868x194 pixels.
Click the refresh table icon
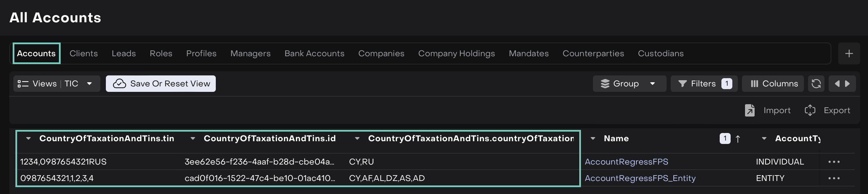(x=816, y=84)
